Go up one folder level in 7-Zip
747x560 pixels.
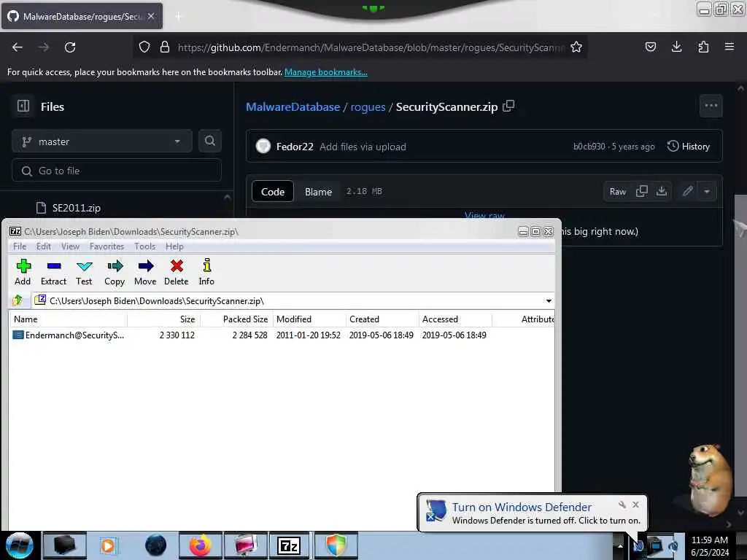coord(18,300)
